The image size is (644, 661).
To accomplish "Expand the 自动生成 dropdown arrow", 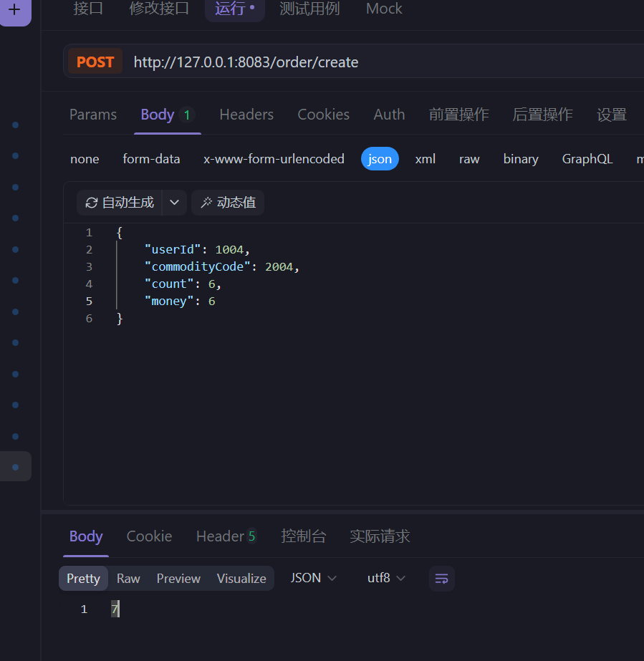I will (x=174, y=203).
